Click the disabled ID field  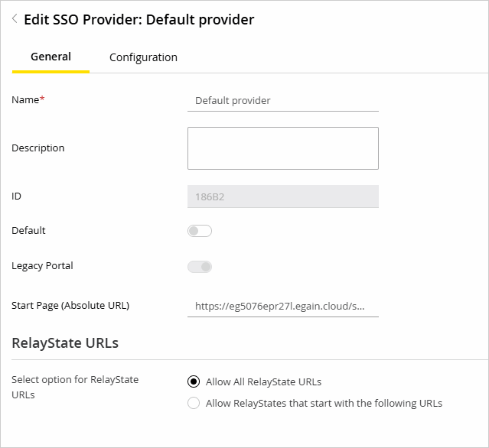[x=283, y=196]
